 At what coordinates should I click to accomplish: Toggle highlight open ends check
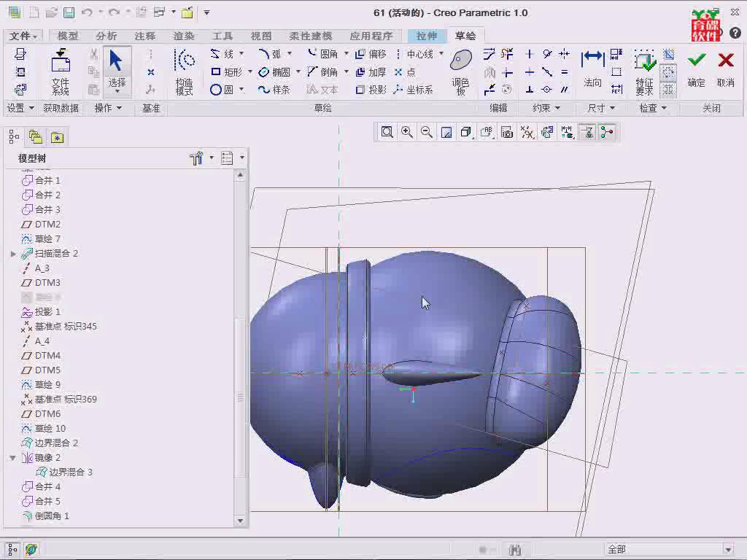pyautogui.click(x=668, y=72)
